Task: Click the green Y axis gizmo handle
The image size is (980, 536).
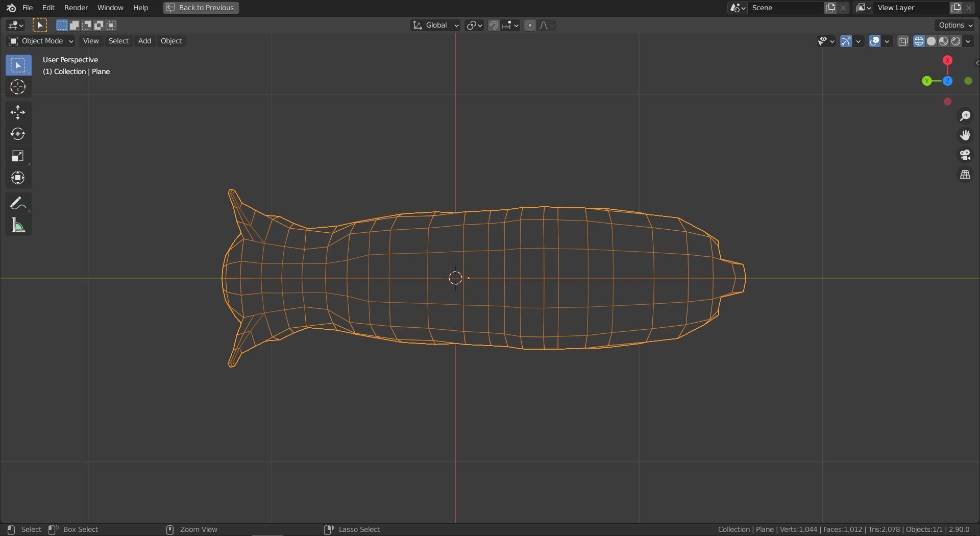Action: (927, 81)
